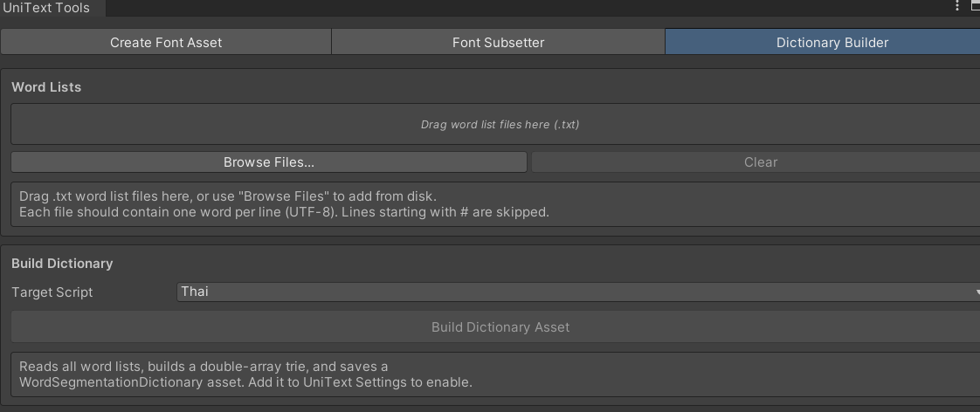Image resolution: width=980 pixels, height=412 pixels.
Task: Switch to the Create Font Asset tab
Action: pos(166,43)
